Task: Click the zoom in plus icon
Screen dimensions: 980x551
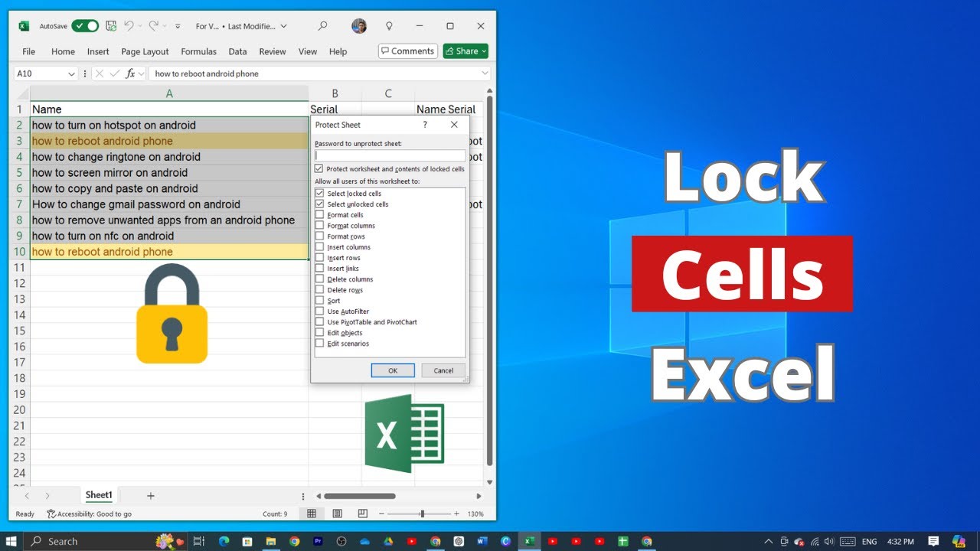Action: 457,514
